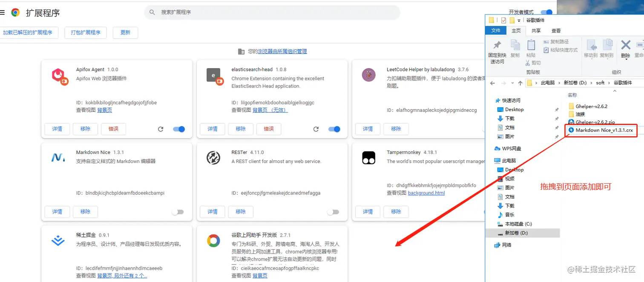
Task: Select the Markdown Nice_v1.3.1.crx file
Action: (x=601, y=131)
